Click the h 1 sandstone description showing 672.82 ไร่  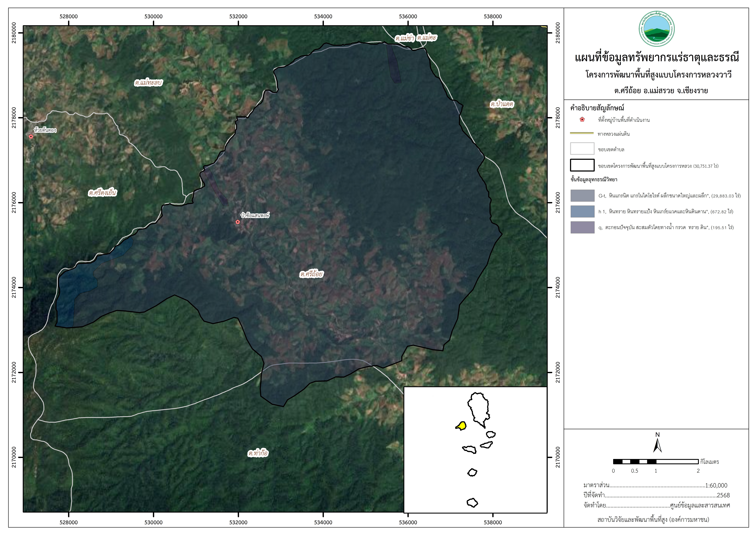point(666,212)
